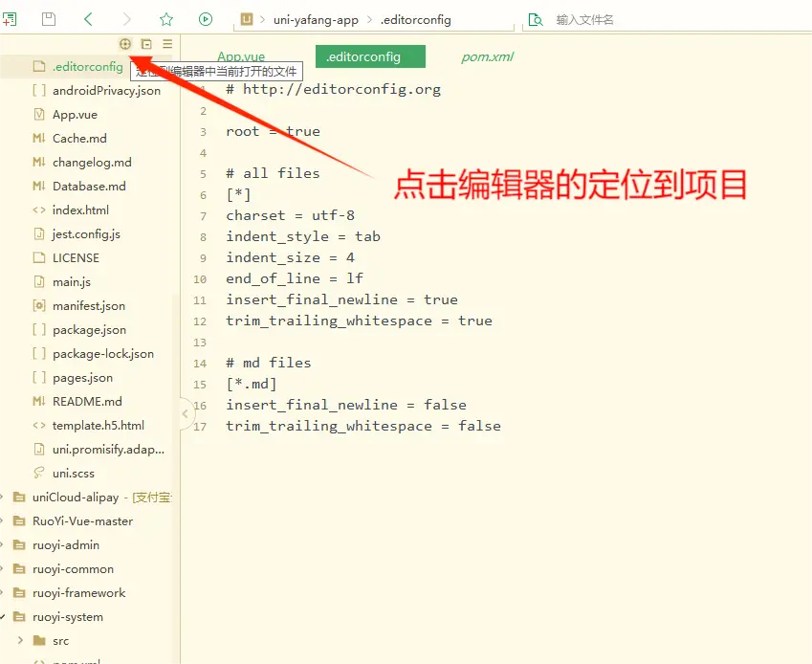Click the save file toolbar icon
The height and width of the screenshot is (664, 812).
49,19
